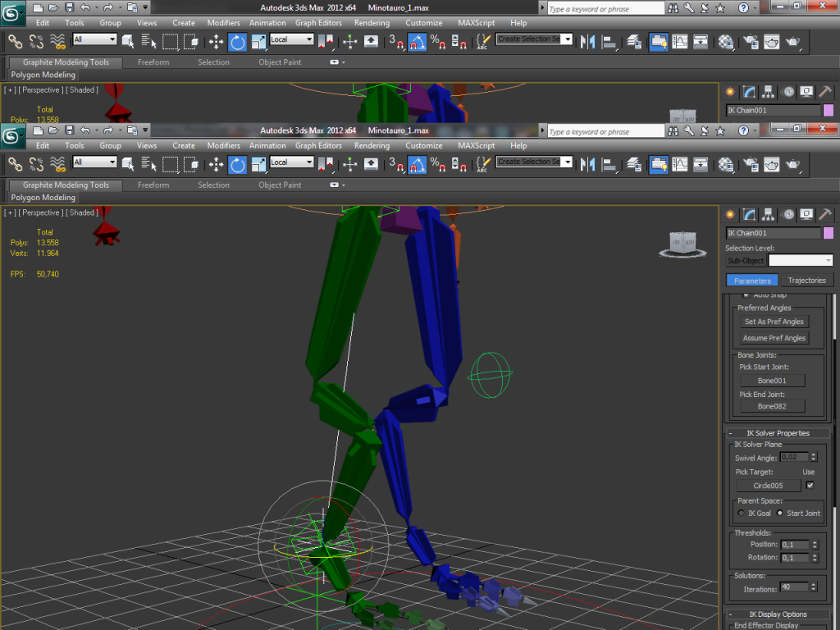Image resolution: width=840 pixels, height=630 pixels.
Task: Click Bind to Space Warp in front window
Action: click(57, 164)
